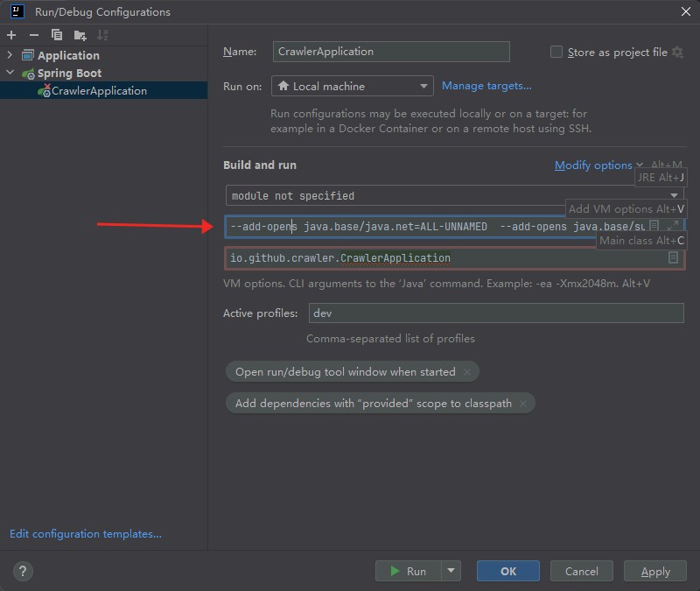Enable Store as project file checkbox
Viewport: 700px width, 591px height.
click(556, 52)
